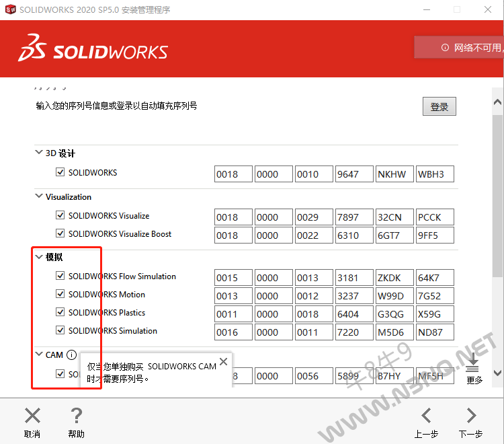The image size is (504, 444).
Task: Click Visualize Boost field containing 9FF5
Action: coord(435,235)
